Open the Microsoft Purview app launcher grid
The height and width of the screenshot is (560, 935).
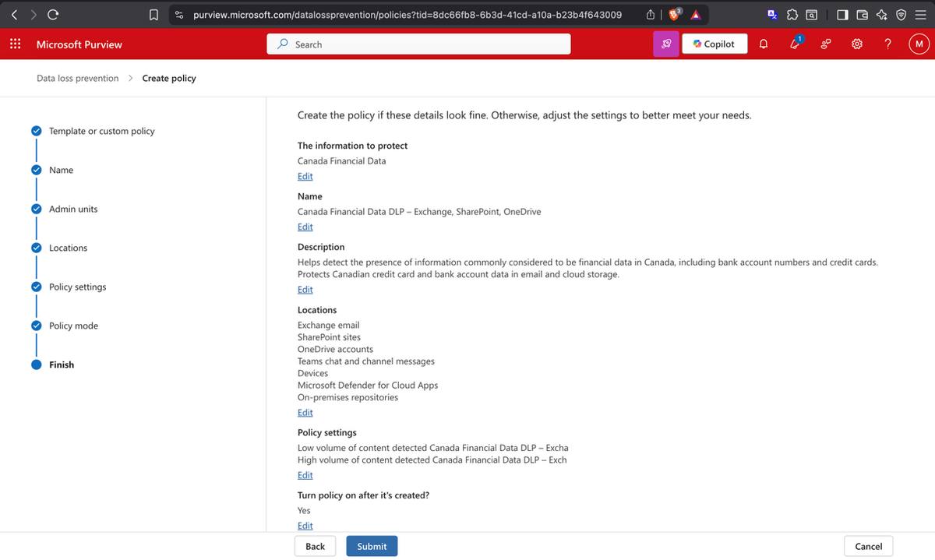(15, 44)
